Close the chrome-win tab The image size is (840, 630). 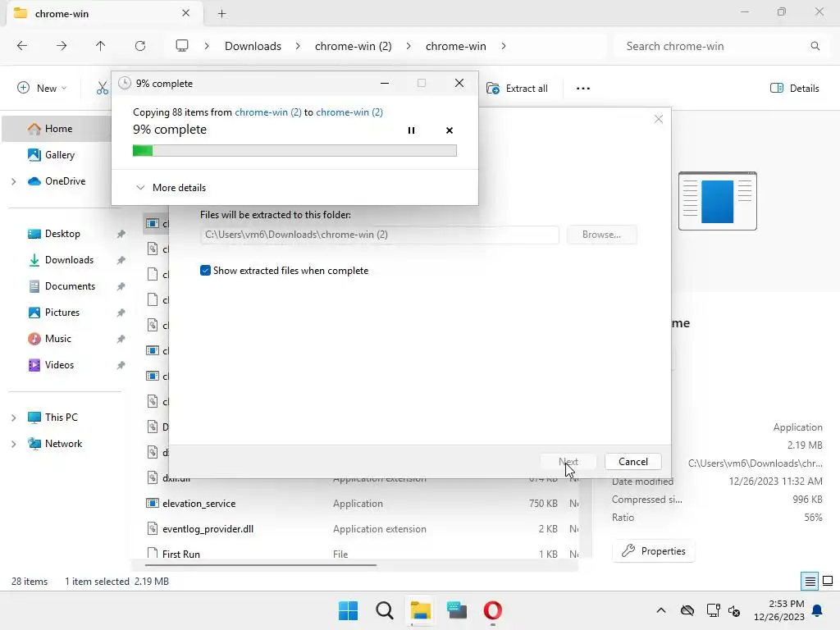pos(186,13)
